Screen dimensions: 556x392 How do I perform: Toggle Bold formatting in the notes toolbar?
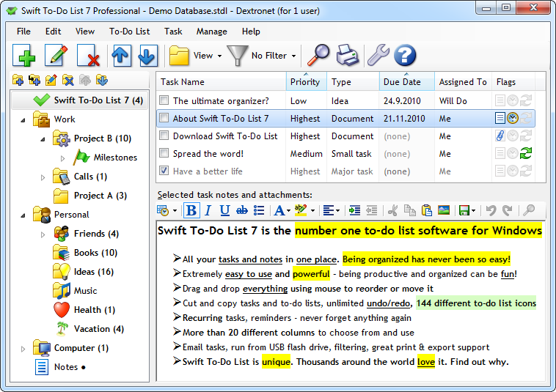tap(191, 210)
